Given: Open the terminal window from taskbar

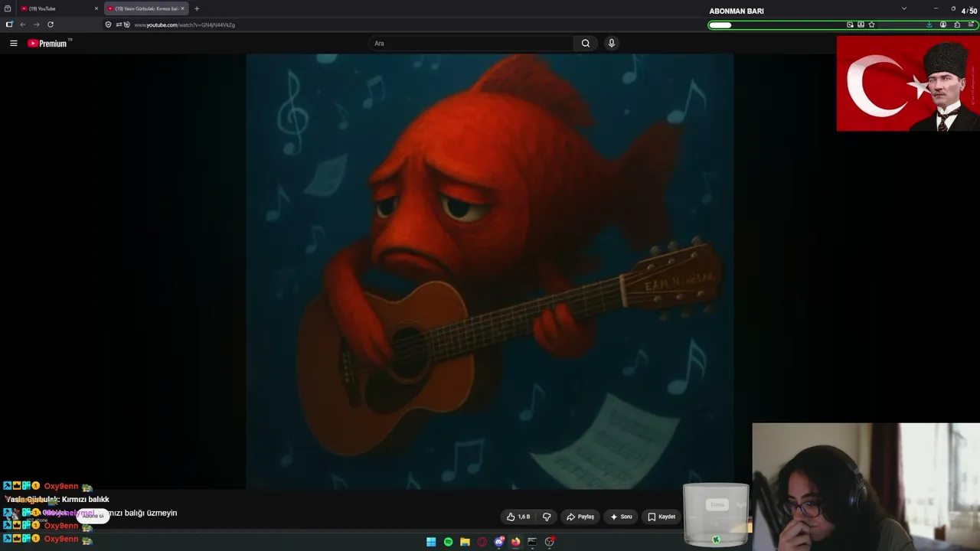Looking at the screenshot, I should [532, 542].
